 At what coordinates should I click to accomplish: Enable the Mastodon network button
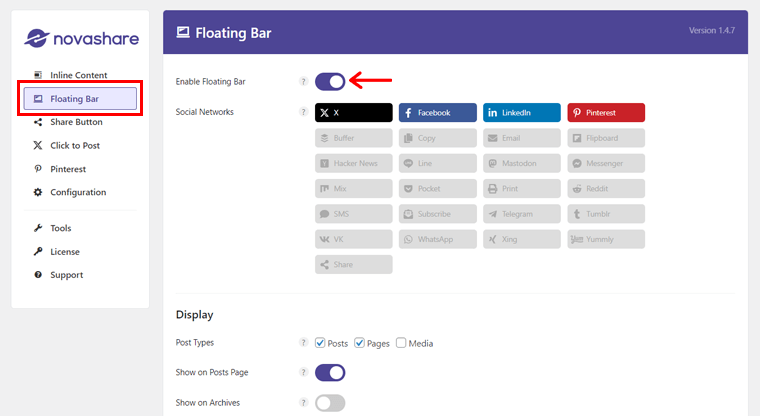[522, 163]
